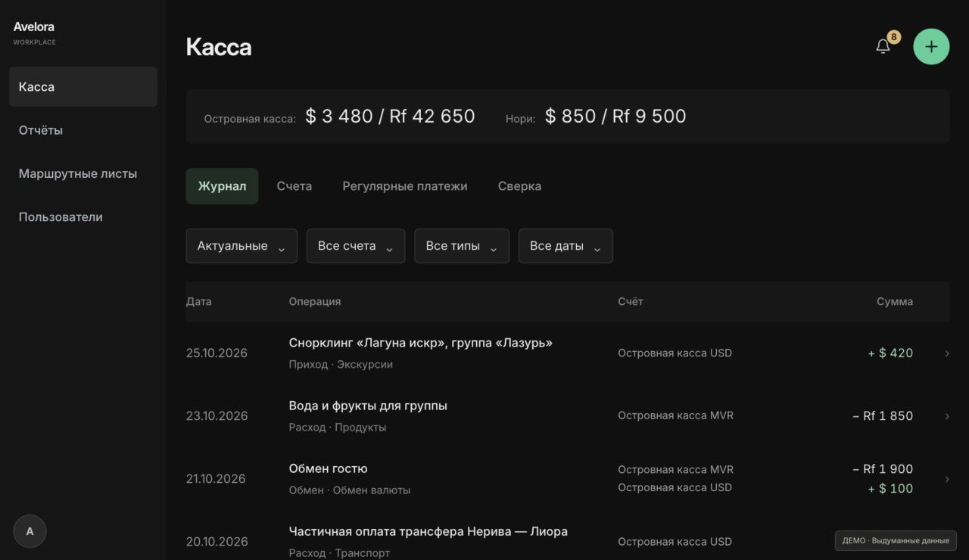Click the "Дата" column header
Image resolution: width=969 pixels, height=560 pixels.
(199, 301)
